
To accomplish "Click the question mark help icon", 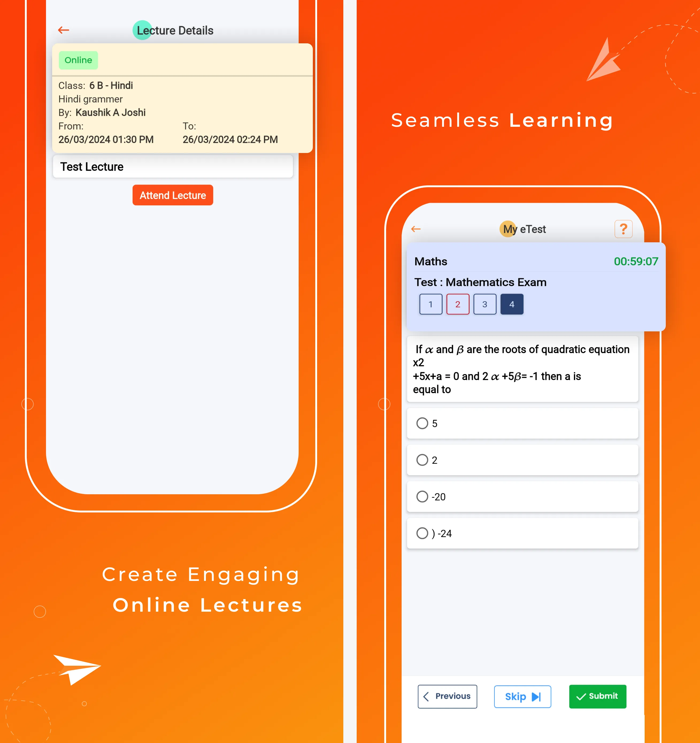I will click(x=622, y=229).
